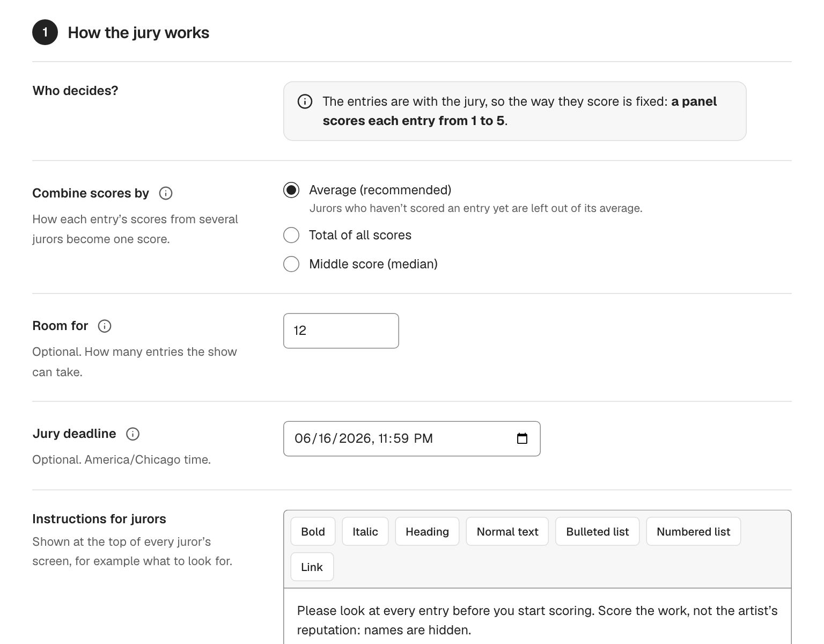Click the info icon next to Room for
Viewport: 824px width, 644px height.
[x=105, y=326]
